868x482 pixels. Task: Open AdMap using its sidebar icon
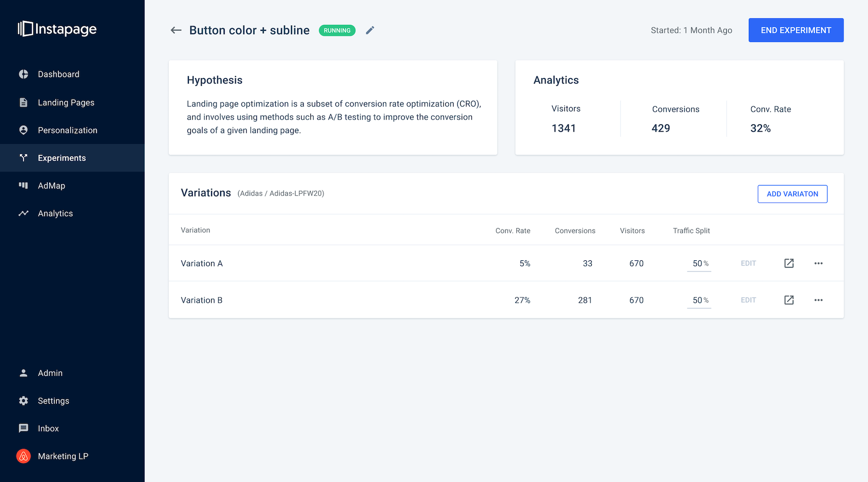(24, 185)
